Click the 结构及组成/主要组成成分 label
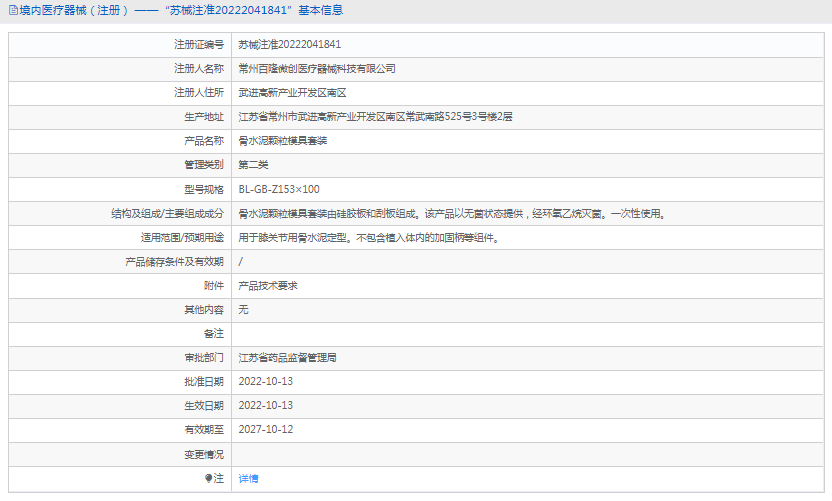The image size is (832, 501). point(167,214)
